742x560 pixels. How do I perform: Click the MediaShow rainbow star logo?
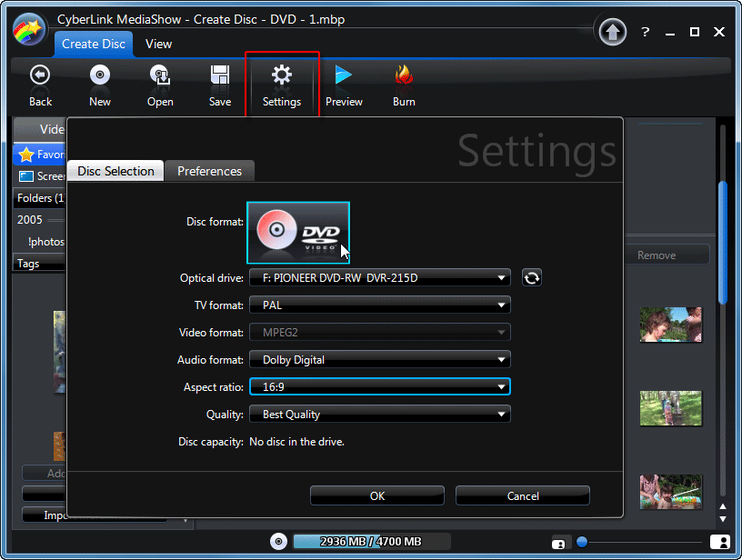[29, 29]
